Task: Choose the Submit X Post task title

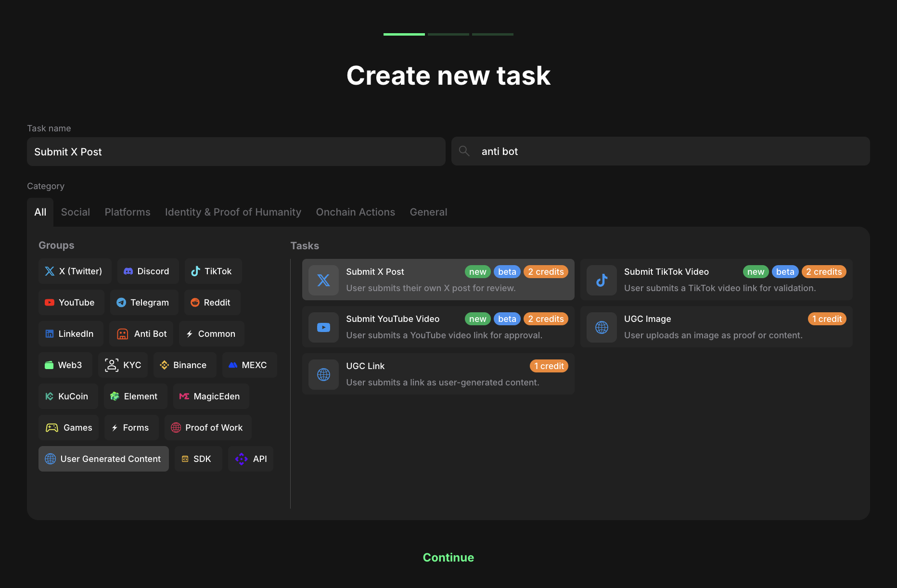Action: (x=375, y=272)
